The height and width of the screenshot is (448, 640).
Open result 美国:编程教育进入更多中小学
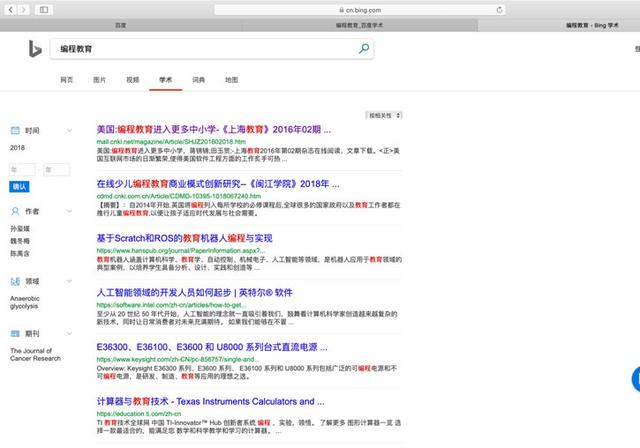click(213, 129)
